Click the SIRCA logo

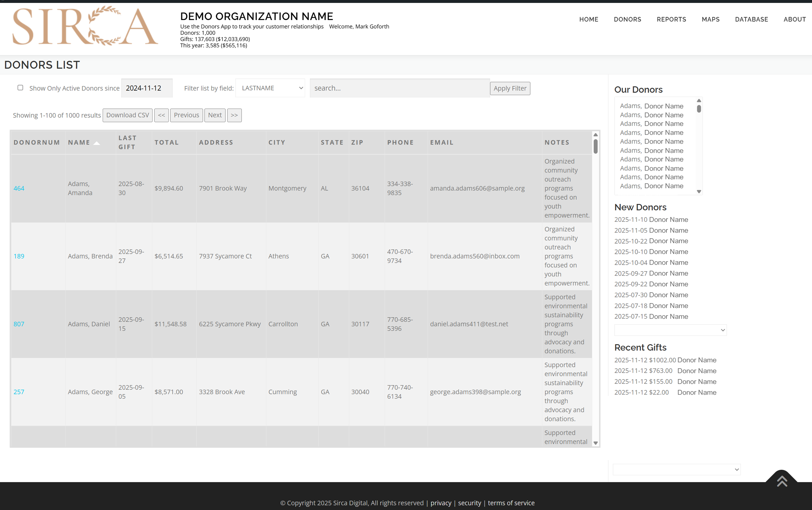[x=85, y=26]
